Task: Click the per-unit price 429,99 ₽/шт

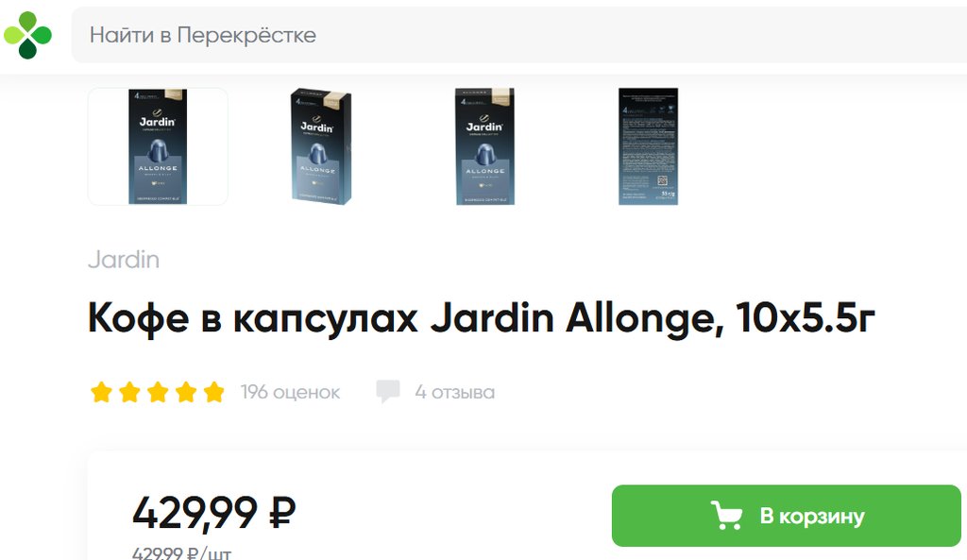Action: tap(181, 552)
